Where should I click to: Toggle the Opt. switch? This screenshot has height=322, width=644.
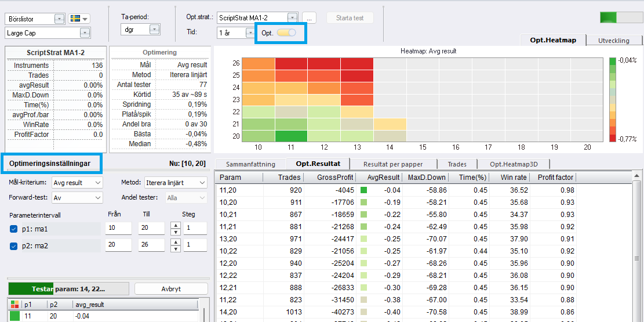286,33
